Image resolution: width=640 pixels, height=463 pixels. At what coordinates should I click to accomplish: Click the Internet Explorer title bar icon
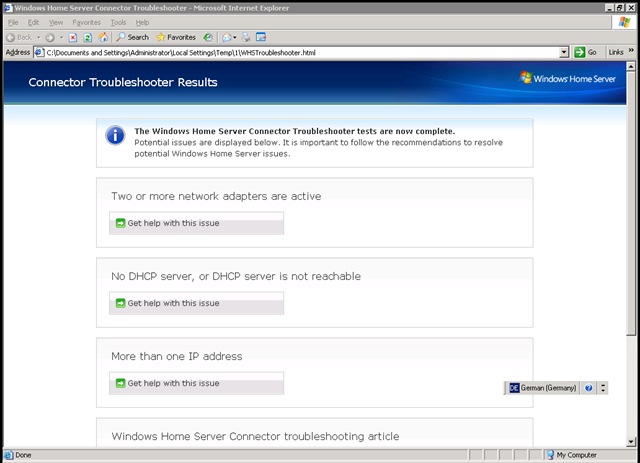coord(8,8)
